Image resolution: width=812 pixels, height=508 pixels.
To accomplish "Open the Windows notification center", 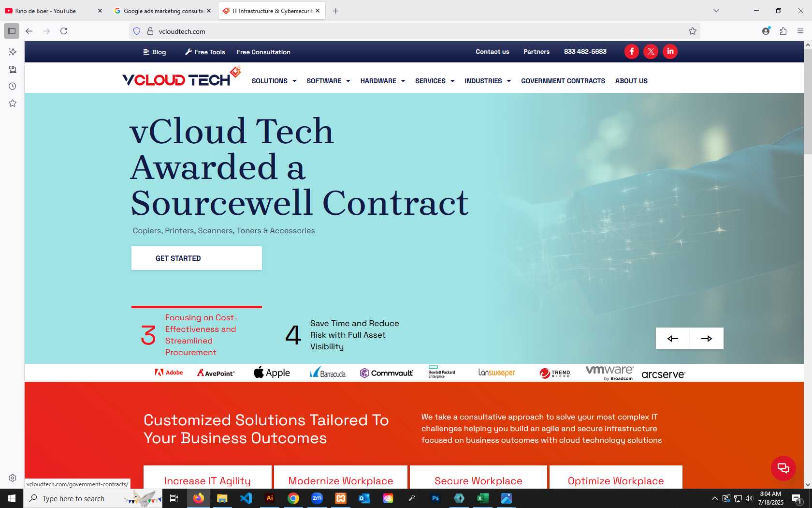I will (x=797, y=498).
